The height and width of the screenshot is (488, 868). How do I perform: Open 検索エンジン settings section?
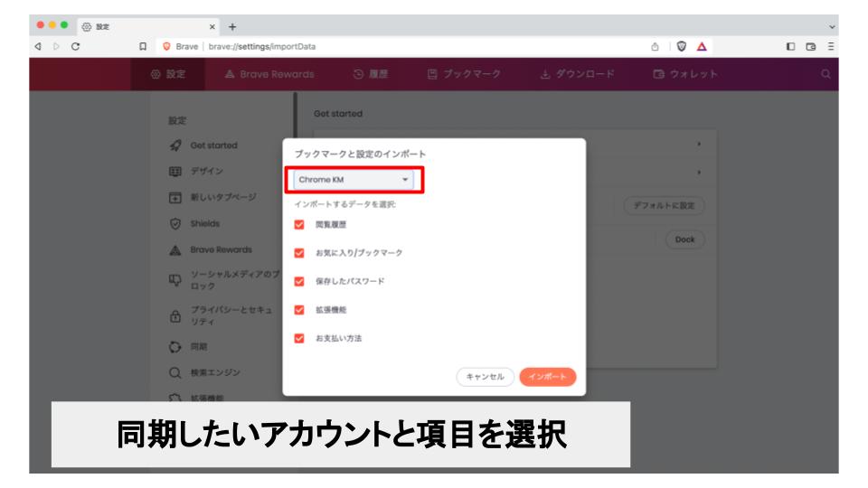pyautogui.click(x=215, y=373)
